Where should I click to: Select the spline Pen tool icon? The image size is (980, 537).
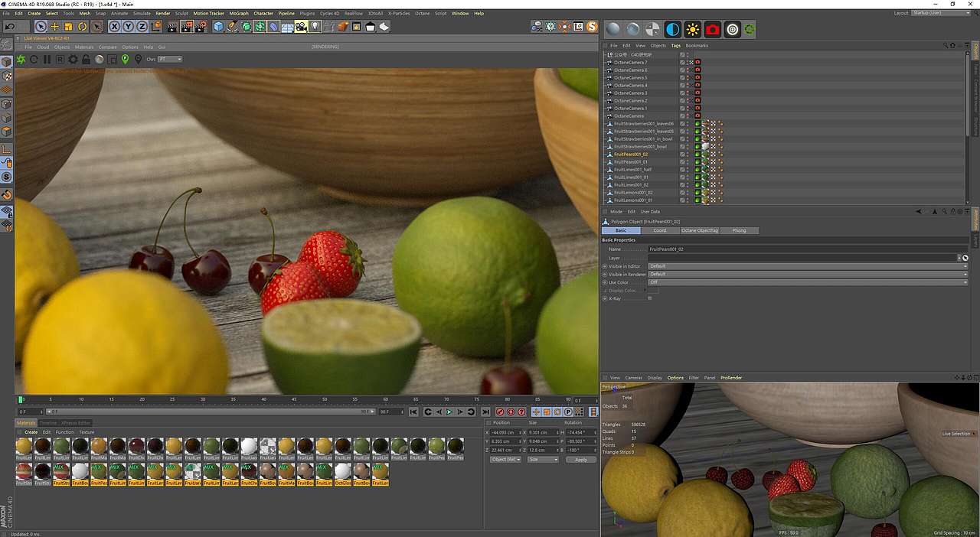pos(232,27)
